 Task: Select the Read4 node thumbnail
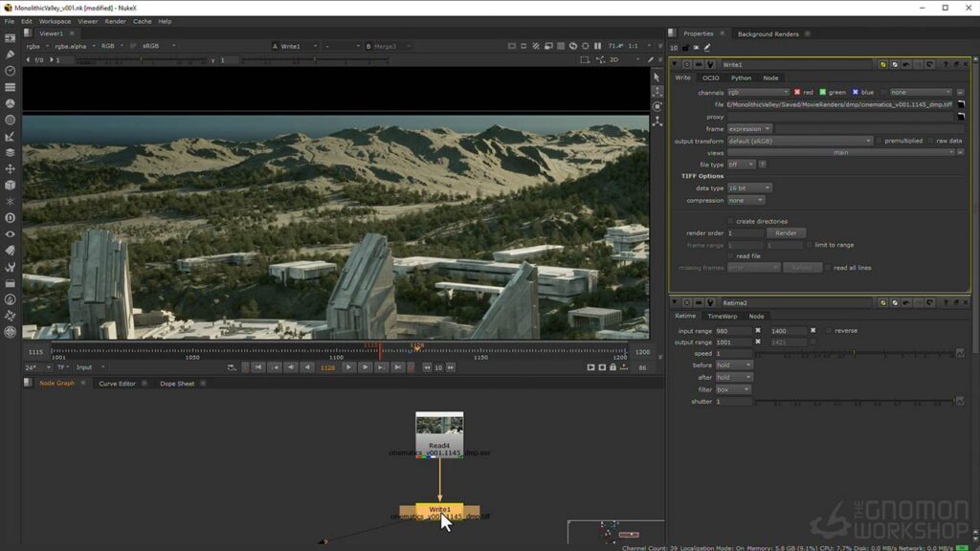439,426
